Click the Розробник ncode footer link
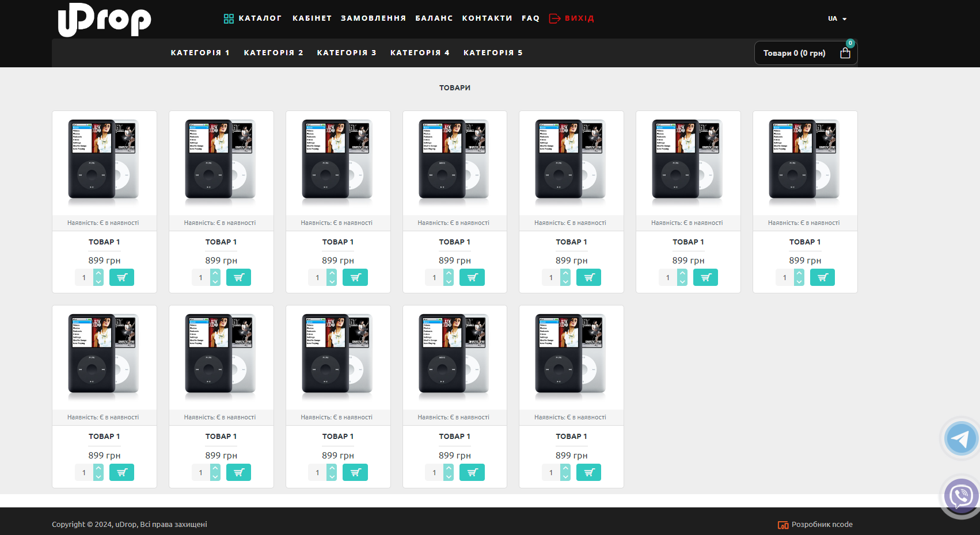 pos(815,524)
